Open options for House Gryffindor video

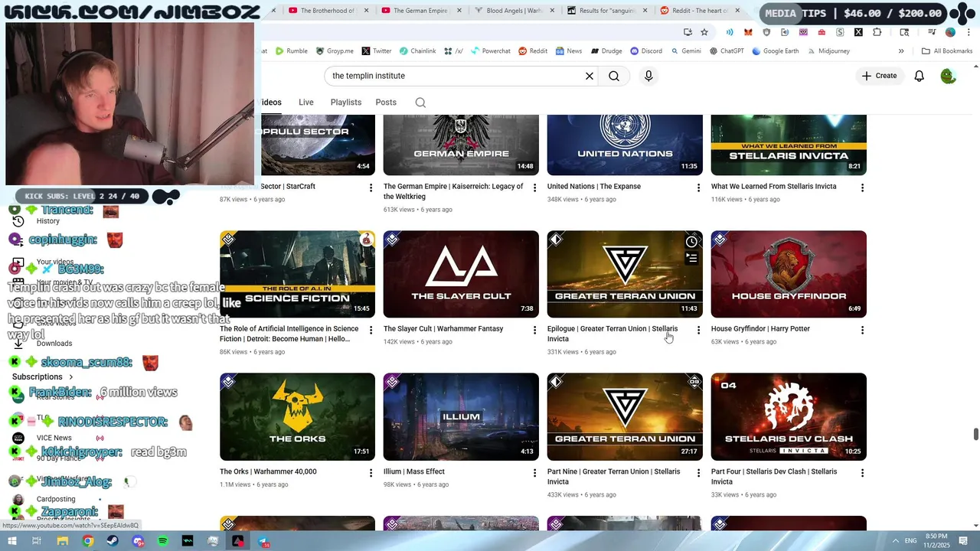(x=862, y=331)
